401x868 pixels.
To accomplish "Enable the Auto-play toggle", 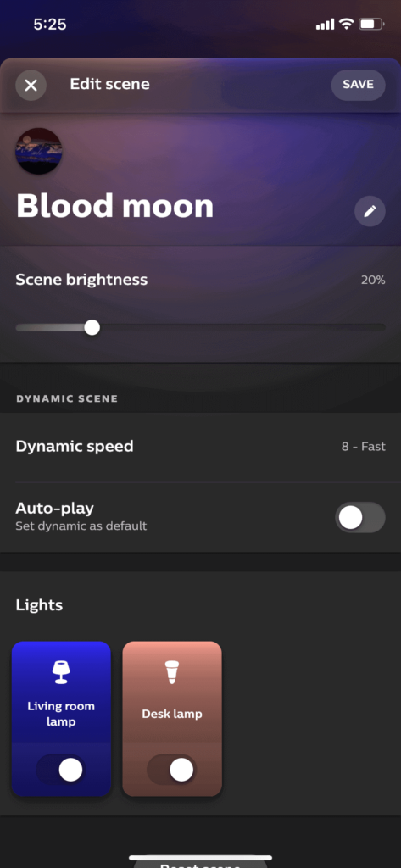I will 360,518.
